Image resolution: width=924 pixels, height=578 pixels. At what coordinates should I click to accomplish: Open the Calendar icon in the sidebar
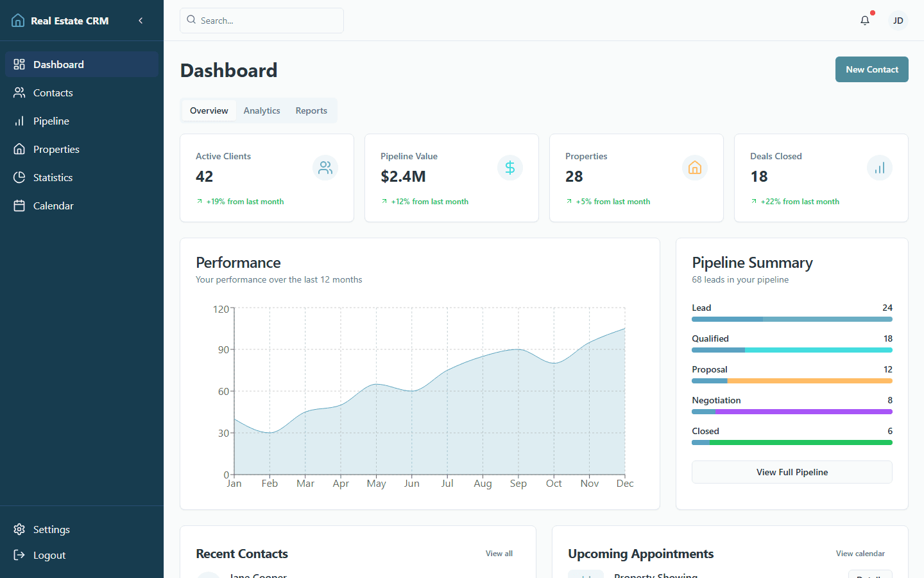pos(19,206)
